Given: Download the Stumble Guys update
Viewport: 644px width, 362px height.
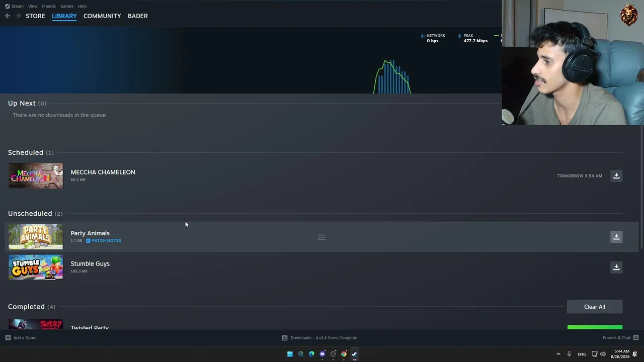Looking at the screenshot, I should click(x=616, y=267).
